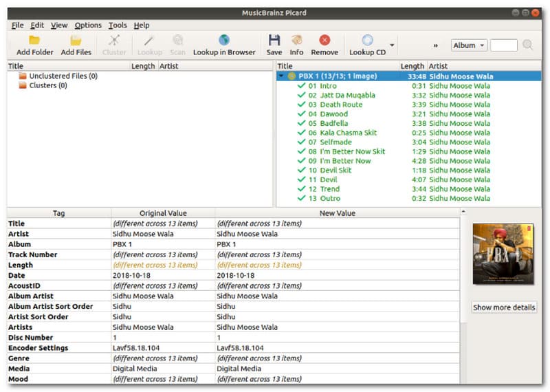Select track 11 Devil

(x=408, y=179)
